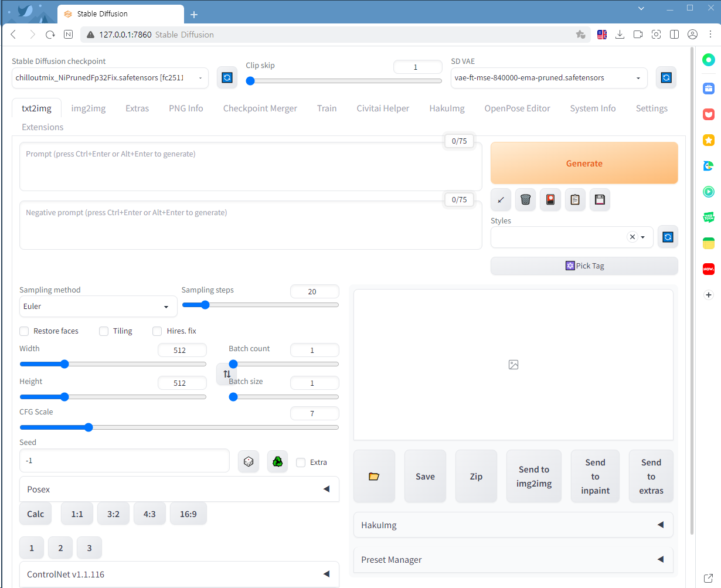
Task: Open the browser downloads icon
Action: coord(620,35)
